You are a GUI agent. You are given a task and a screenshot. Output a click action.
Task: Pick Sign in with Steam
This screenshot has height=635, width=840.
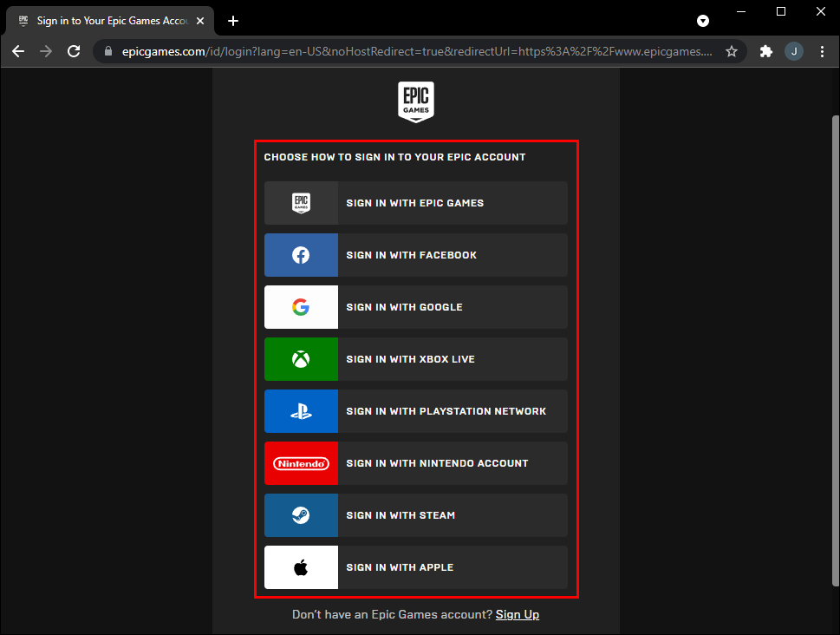(x=416, y=515)
